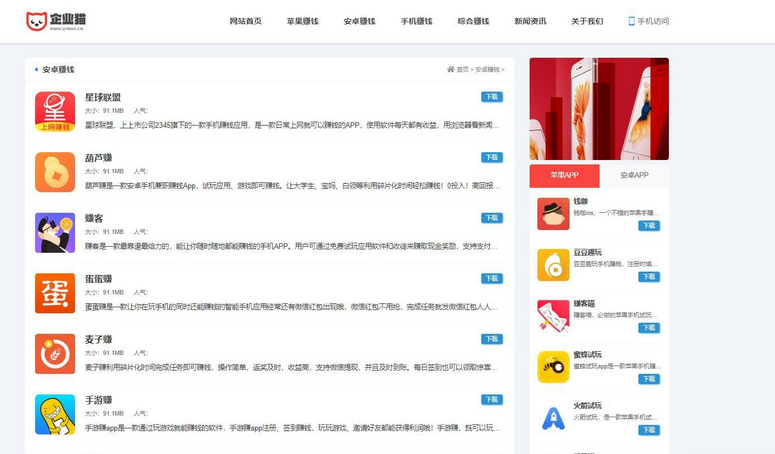Open the 豆豆趣玩 sidebar app icon

click(553, 265)
